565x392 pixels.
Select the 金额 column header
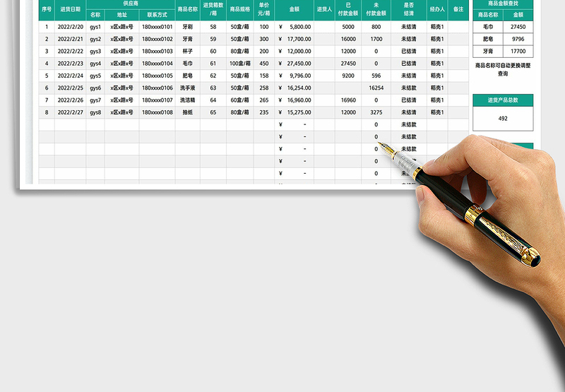tap(293, 9)
